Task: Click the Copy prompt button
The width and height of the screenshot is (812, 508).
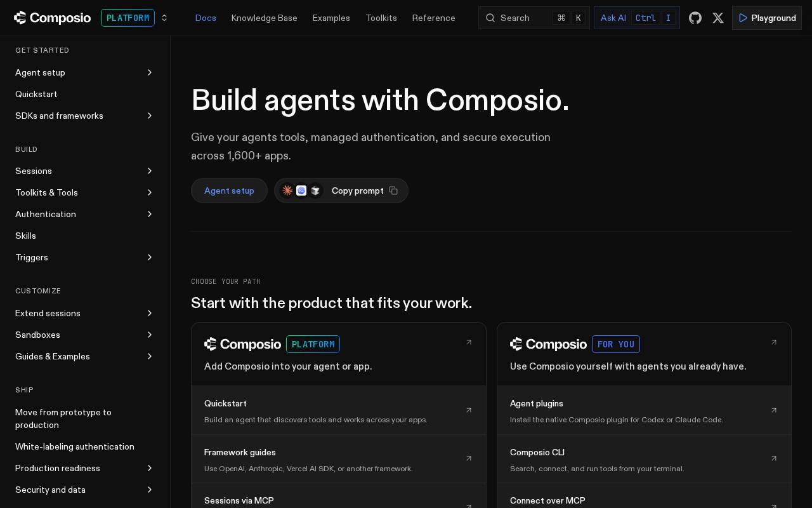Action: 341,190
